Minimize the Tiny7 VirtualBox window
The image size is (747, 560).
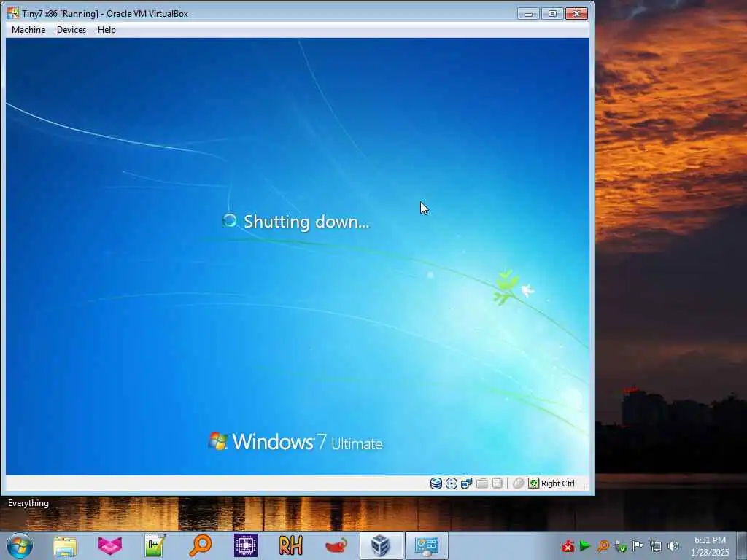pyautogui.click(x=528, y=13)
